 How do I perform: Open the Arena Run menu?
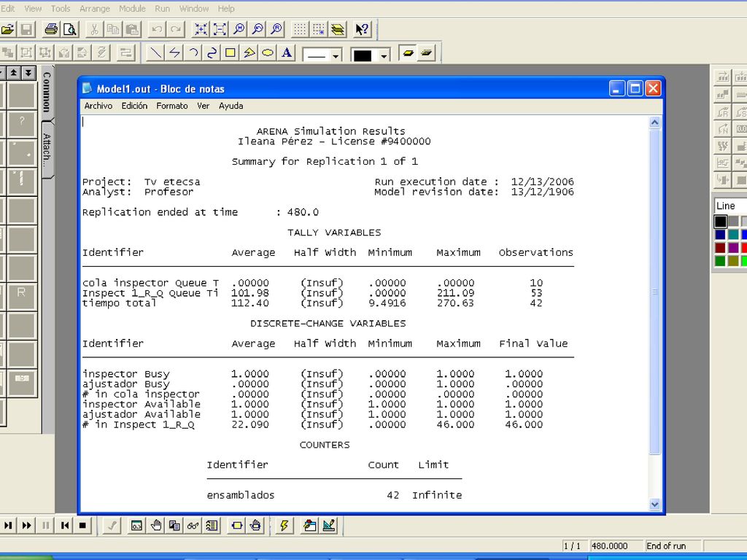click(x=162, y=9)
